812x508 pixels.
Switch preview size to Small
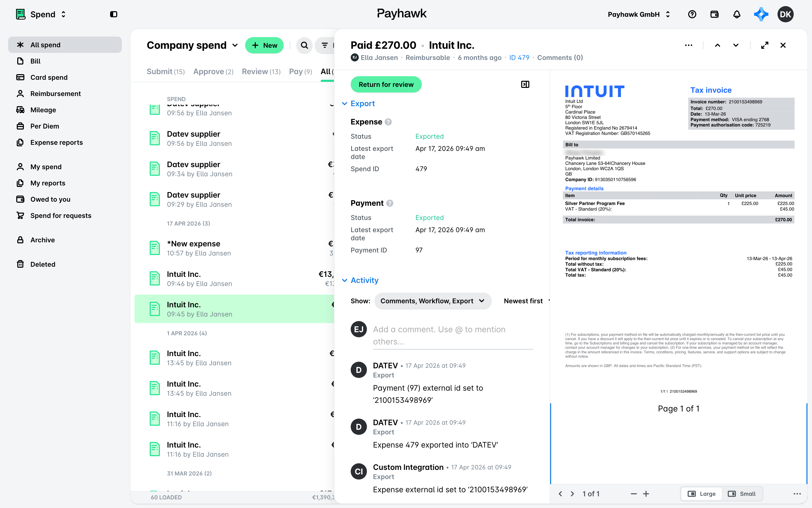pyautogui.click(x=741, y=494)
